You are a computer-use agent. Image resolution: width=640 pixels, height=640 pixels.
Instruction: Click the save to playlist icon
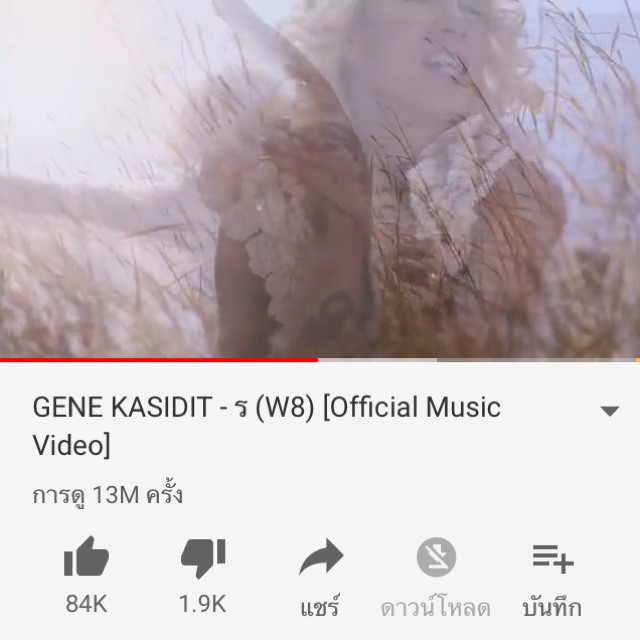point(553,558)
